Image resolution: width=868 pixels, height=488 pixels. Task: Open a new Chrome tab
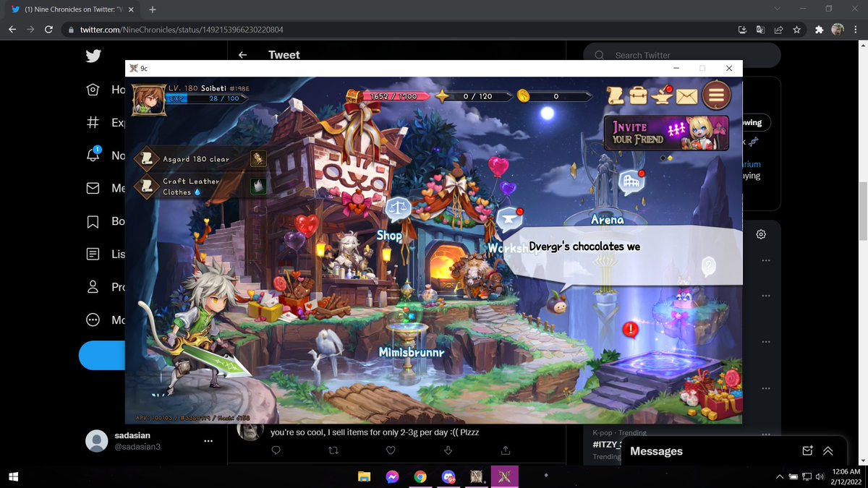(x=152, y=10)
